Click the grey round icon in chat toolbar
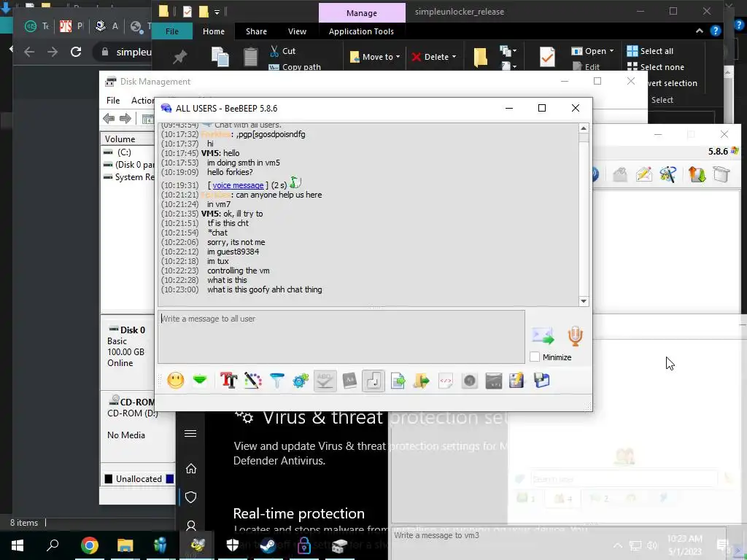This screenshot has width=747, height=560. pyautogui.click(x=470, y=381)
